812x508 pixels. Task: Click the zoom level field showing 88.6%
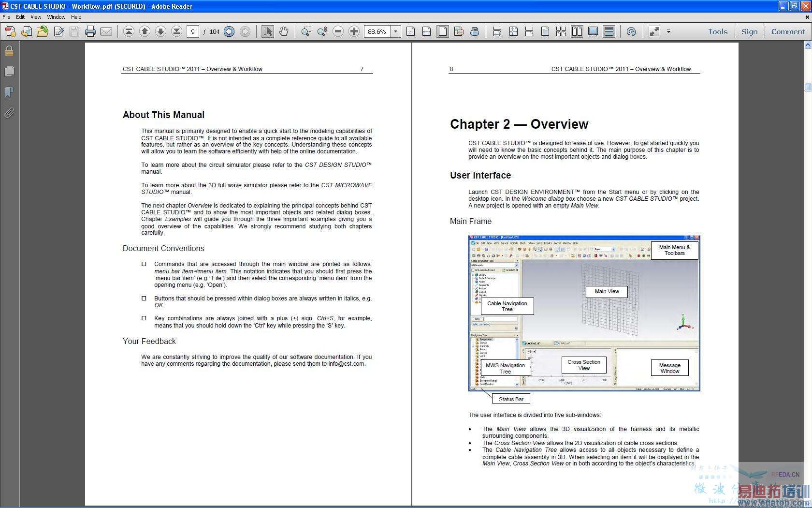coord(377,31)
